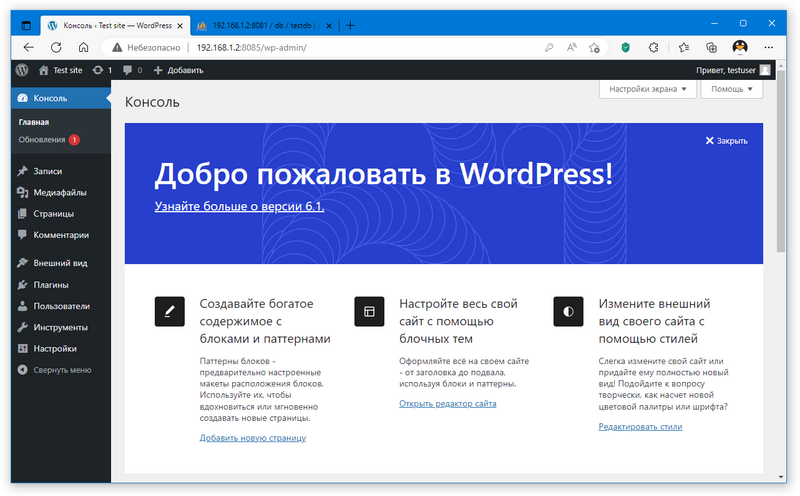
Task: Click Редактировать стили link
Action: [x=640, y=426]
